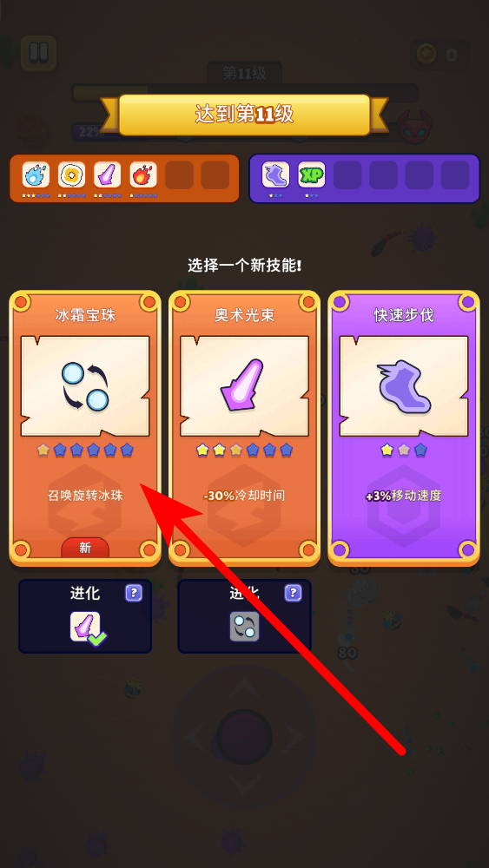The image size is (489, 868).
Task: Tap the purple boot passive icon
Action: click(x=276, y=175)
